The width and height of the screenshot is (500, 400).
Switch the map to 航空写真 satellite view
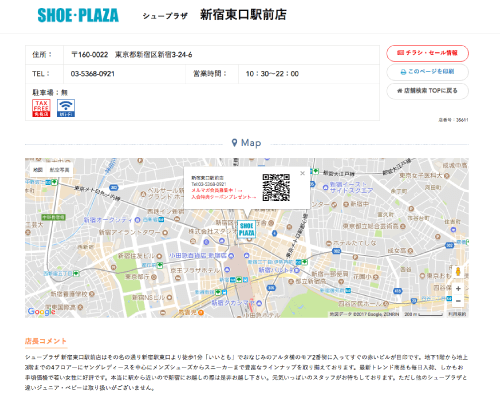coord(59,170)
